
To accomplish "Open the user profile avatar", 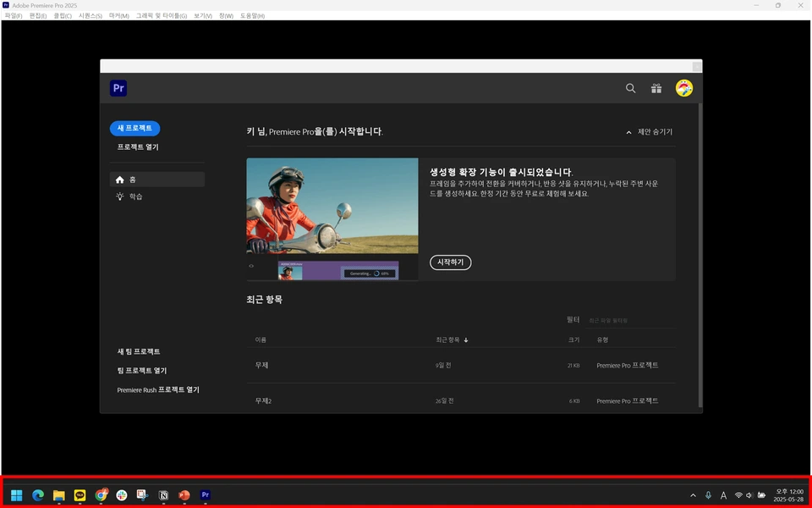I will point(684,88).
